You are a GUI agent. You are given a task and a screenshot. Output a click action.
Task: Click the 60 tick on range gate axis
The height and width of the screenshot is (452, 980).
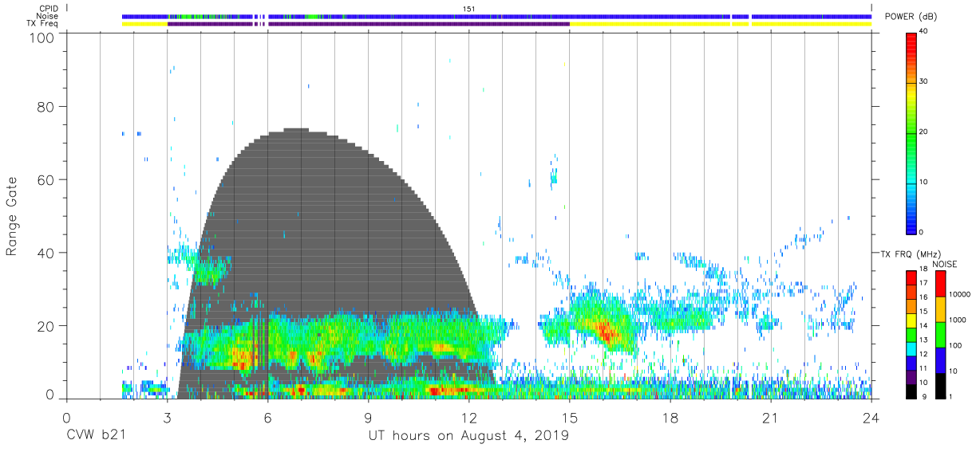tap(47, 179)
